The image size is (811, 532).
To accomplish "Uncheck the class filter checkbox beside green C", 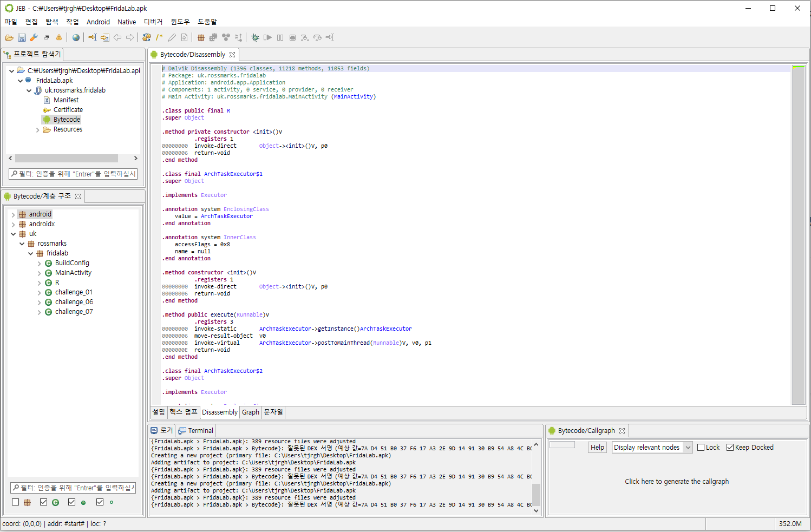I will pyautogui.click(x=43, y=502).
